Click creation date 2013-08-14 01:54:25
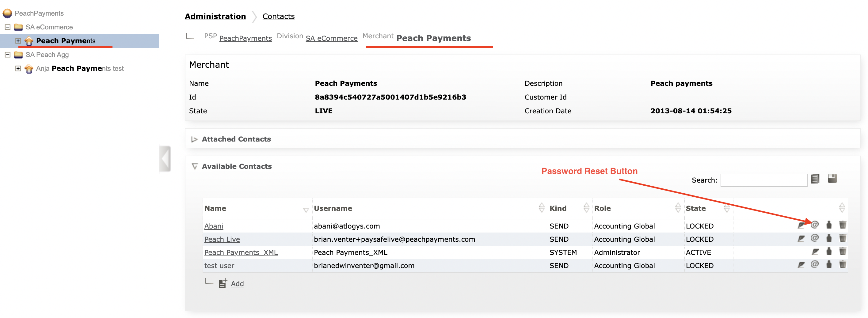Screen dimensions: 868x318 pyautogui.click(x=691, y=111)
